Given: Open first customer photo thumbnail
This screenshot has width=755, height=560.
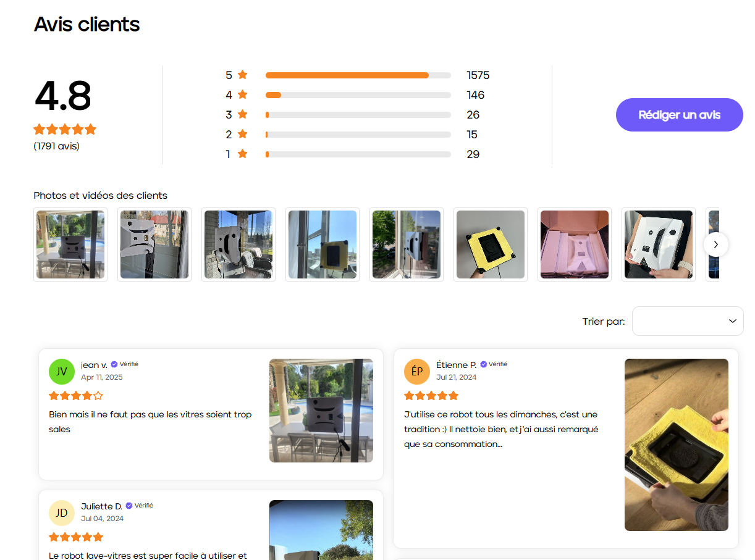Looking at the screenshot, I should 70,244.
